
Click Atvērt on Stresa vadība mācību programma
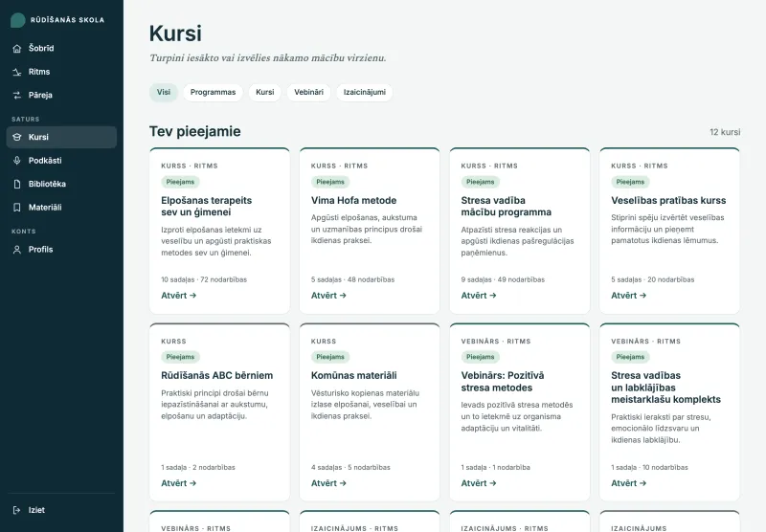click(x=479, y=296)
